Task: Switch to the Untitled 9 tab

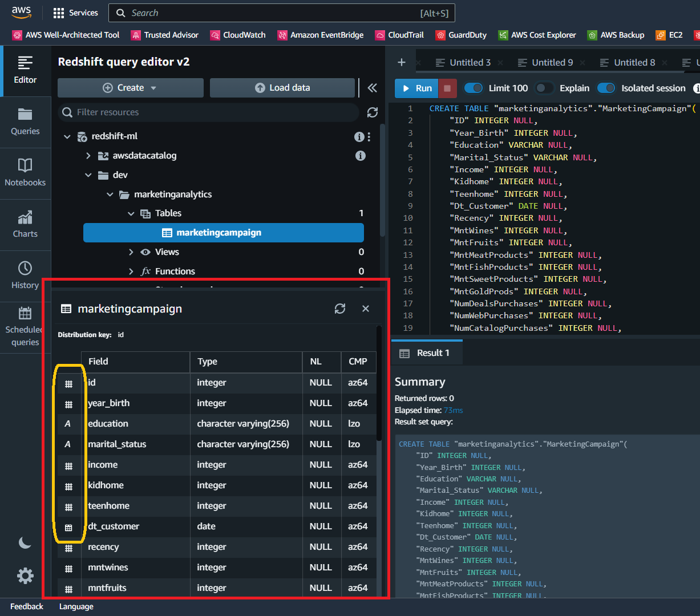Action: 545,62
